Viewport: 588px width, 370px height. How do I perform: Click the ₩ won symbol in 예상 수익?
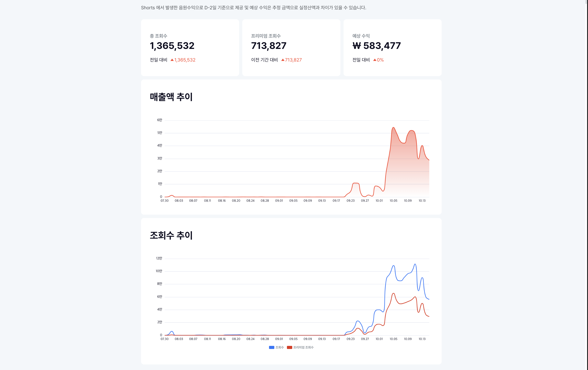[357, 46]
